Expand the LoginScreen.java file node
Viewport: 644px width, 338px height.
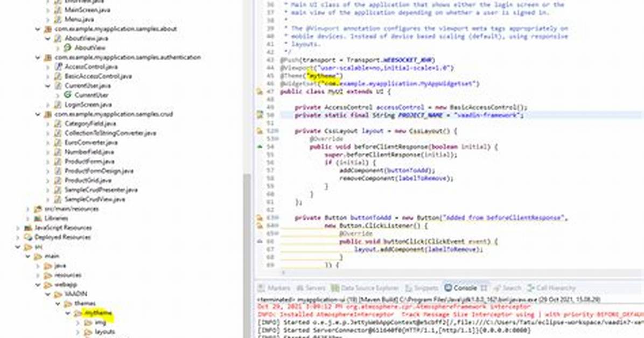[47, 105]
